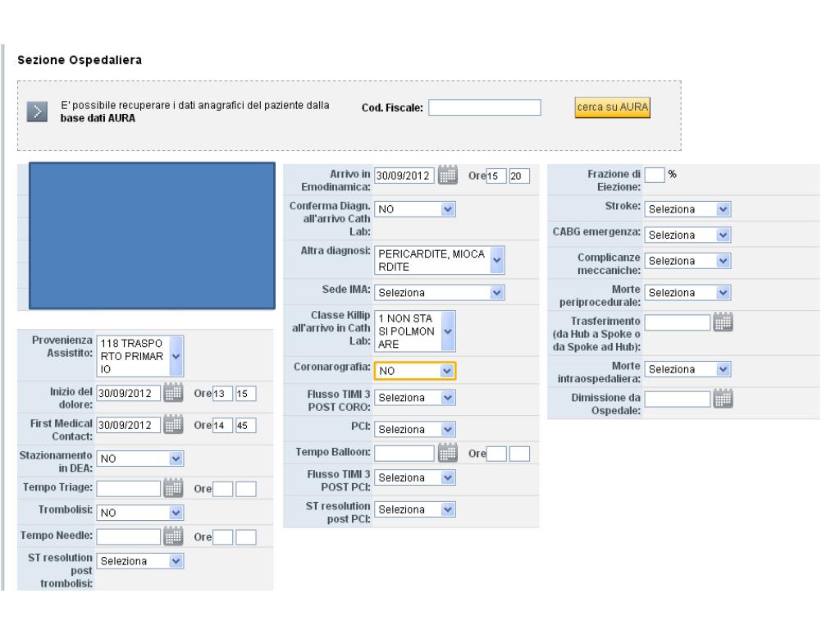Viewport: 840px width, 630px height.
Task: Click the Trasferimento date field
Action: [678, 322]
